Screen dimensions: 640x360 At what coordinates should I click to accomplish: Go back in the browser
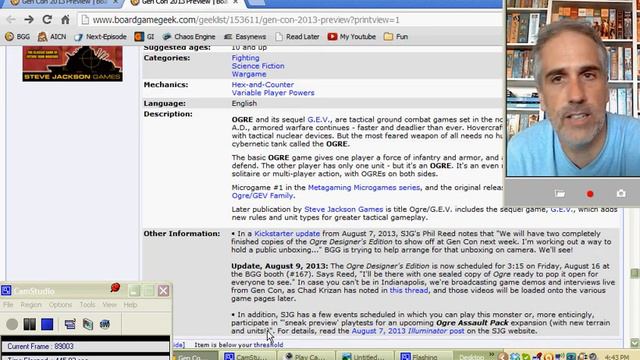click(x=11, y=20)
